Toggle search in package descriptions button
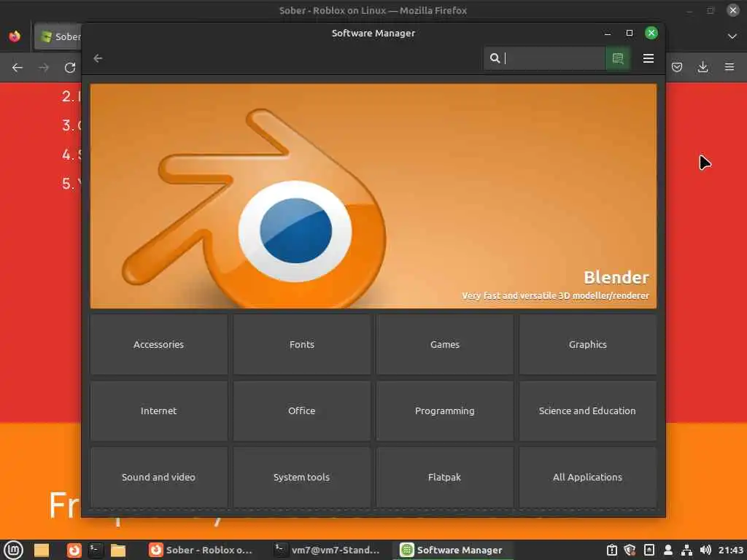The height and width of the screenshot is (560, 747). click(x=618, y=58)
